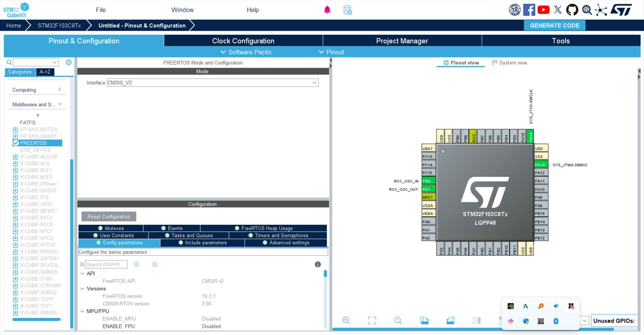This screenshot has width=644, height=335.
Task: Click the category settings gear icon
Action: 68,62
